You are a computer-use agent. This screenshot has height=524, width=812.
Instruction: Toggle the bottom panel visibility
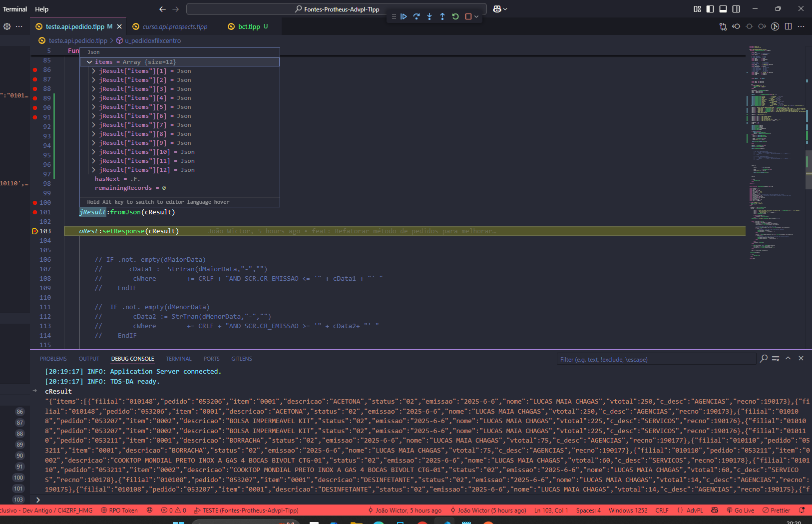(x=723, y=9)
